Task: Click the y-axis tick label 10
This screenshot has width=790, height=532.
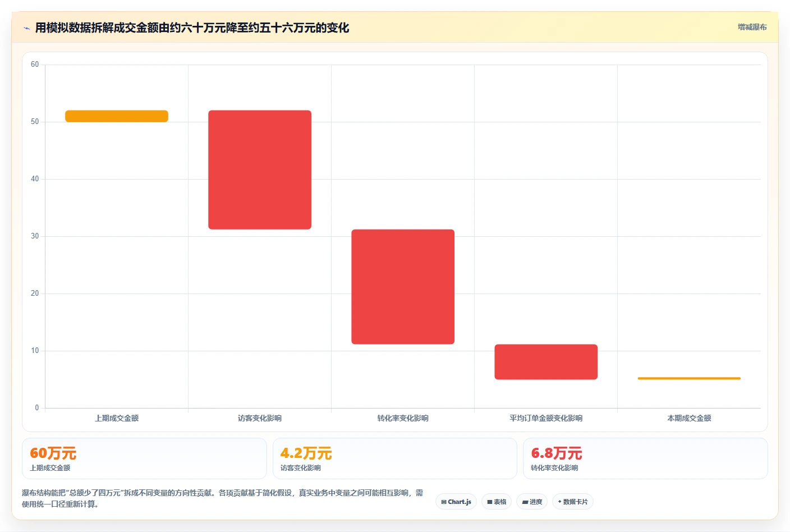Action: (x=35, y=351)
